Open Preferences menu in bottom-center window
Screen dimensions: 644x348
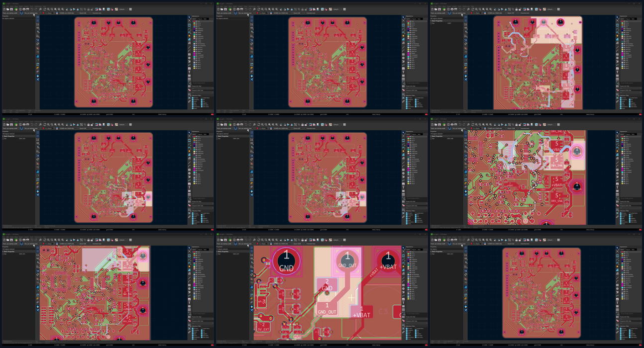point(252,237)
